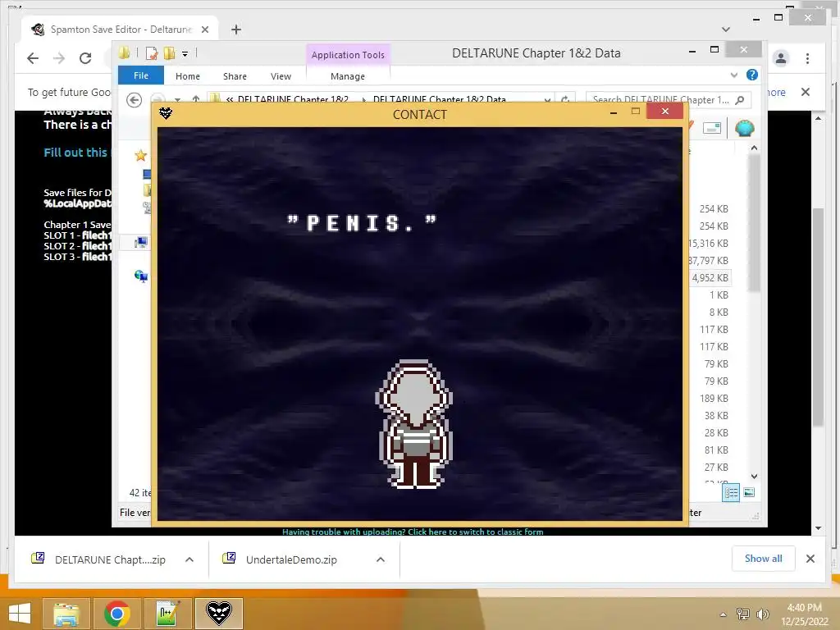Open the Chrome three-dot menu
The height and width of the screenshot is (630, 840).
coord(807,58)
